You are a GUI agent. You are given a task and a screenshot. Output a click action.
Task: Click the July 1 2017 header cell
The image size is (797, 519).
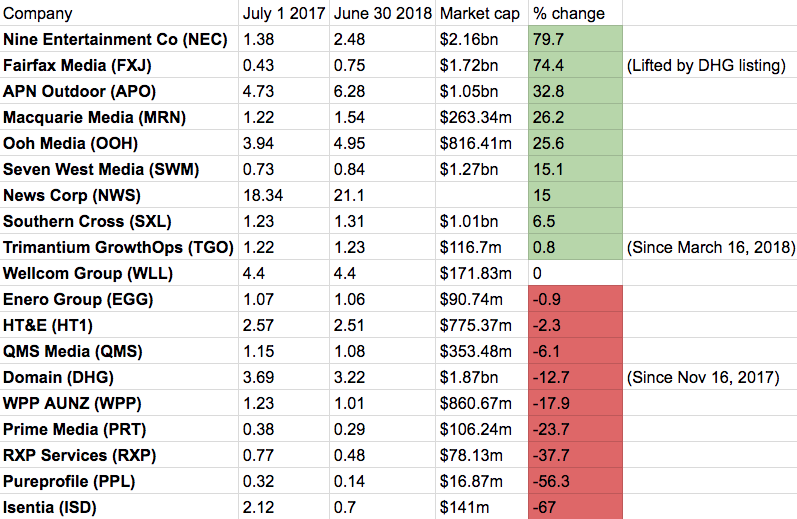[x=285, y=14]
